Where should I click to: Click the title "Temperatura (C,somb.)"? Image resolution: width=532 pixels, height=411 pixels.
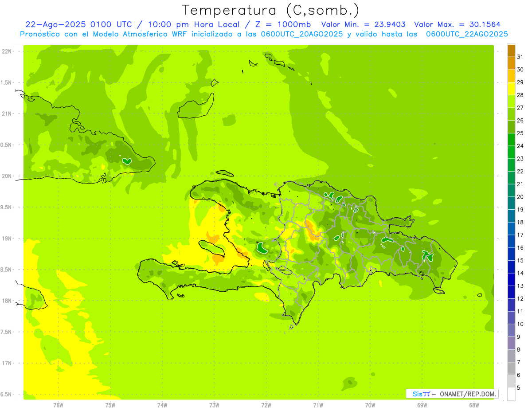click(271, 10)
